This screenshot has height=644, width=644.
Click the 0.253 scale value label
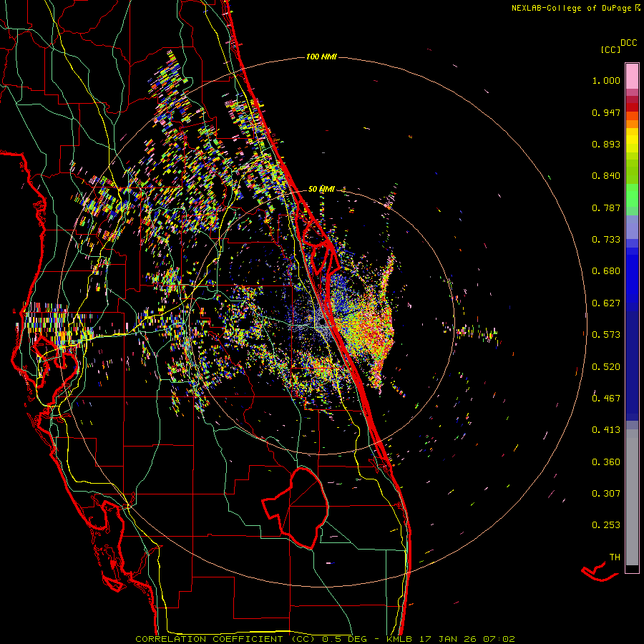(x=606, y=525)
